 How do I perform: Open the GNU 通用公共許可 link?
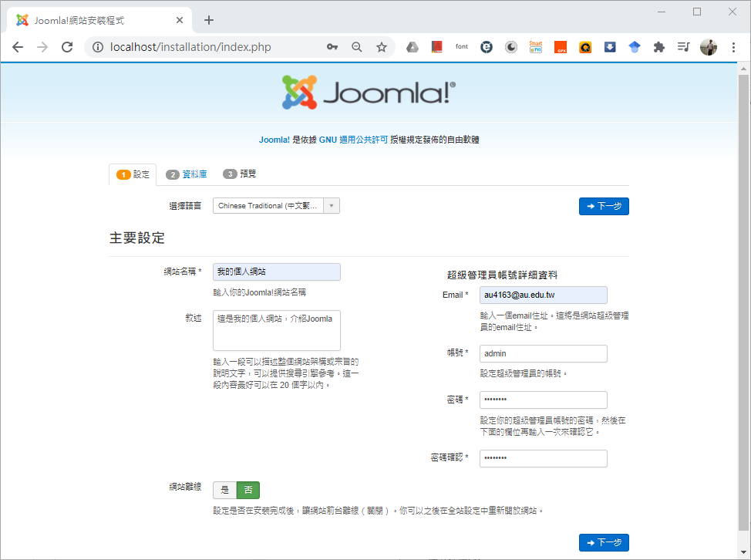coord(353,140)
